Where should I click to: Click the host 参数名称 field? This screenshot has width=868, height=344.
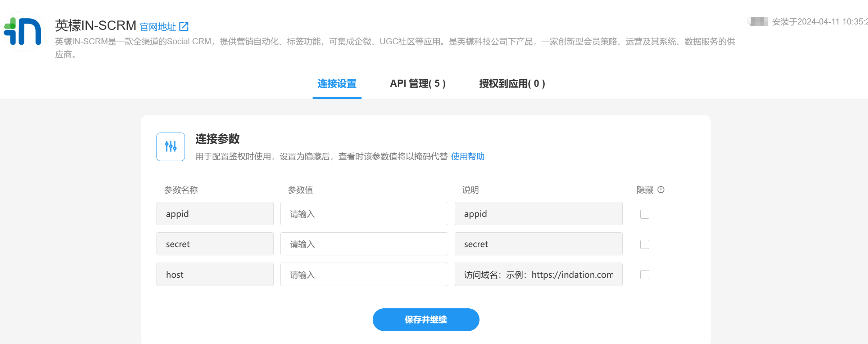click(215, 274)
